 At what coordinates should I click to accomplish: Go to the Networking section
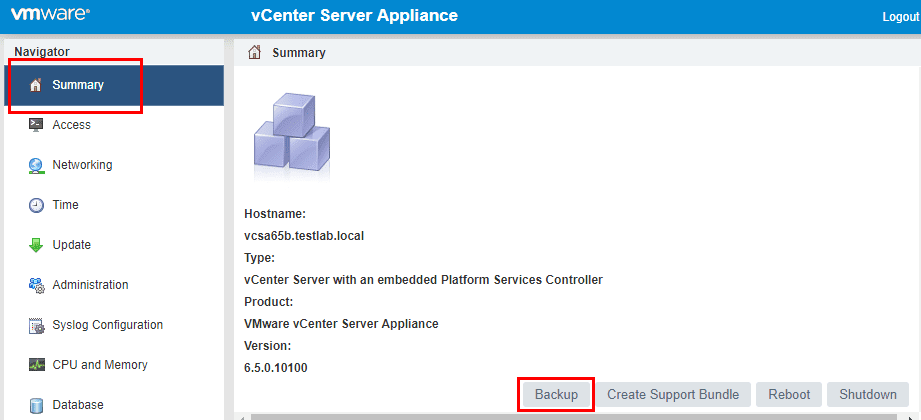[x=82, y=165]
